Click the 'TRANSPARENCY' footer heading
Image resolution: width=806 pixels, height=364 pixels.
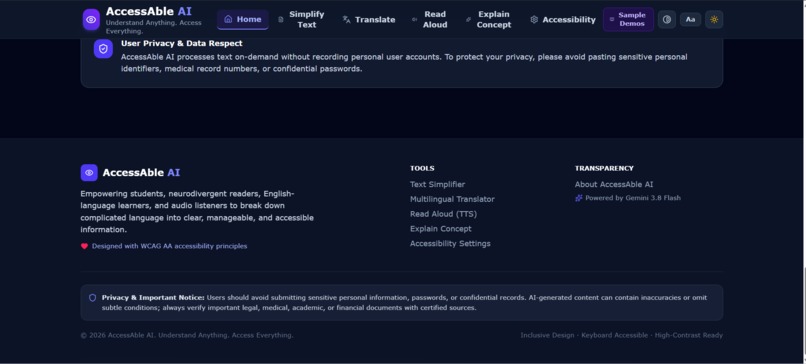click(604, 168)
